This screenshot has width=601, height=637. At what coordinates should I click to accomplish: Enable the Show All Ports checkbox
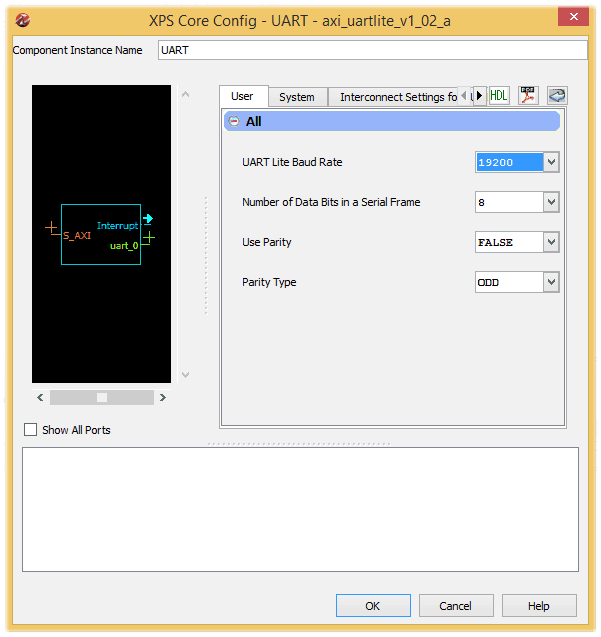[x=30, y=430]
